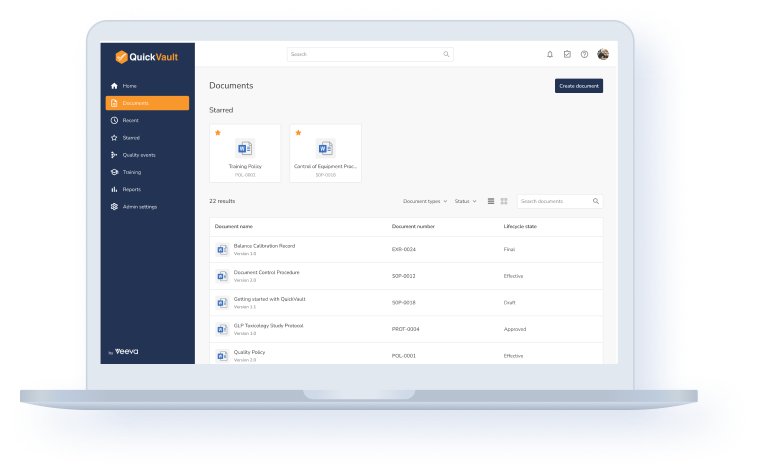Open the tasks checklist icon in header
This screenshot has height=470, width=758.
[x=567, y=54]
